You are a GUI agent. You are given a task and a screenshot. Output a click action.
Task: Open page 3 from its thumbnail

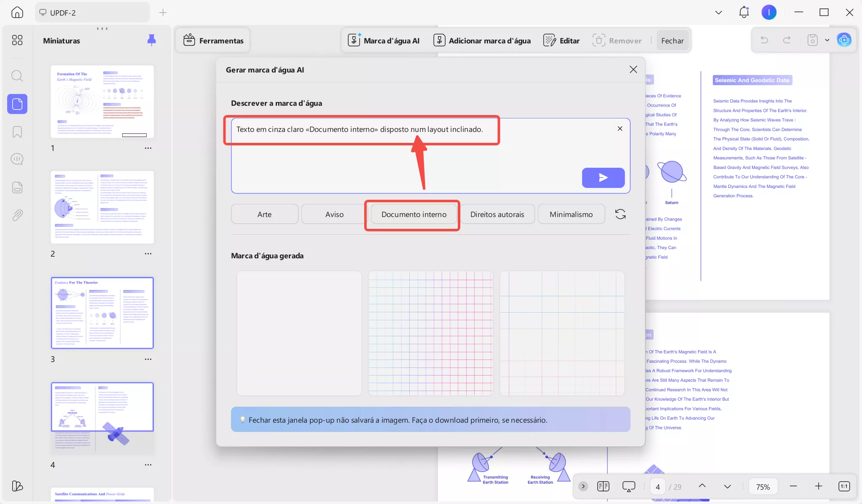pos(102,313)
